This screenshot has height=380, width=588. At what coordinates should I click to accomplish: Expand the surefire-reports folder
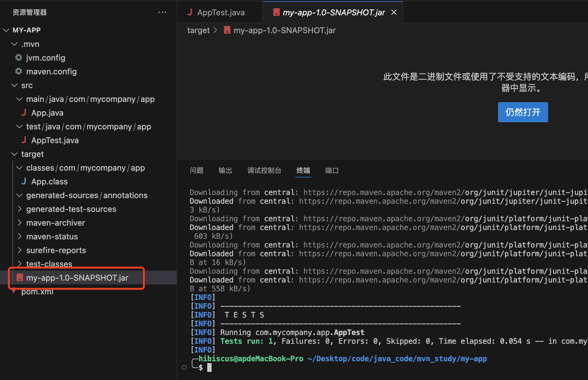(19, 250)
